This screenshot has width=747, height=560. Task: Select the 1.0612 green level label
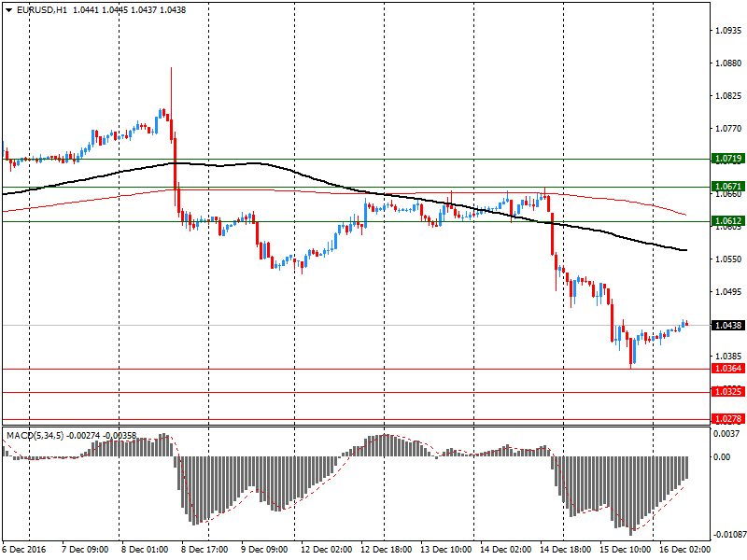coord(728,221)
